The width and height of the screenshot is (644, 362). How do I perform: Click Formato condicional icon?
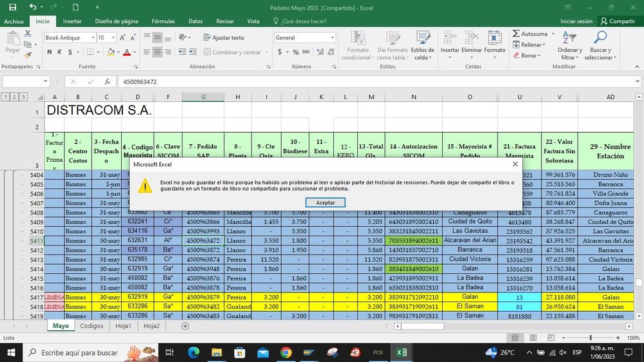pyautogui.click(x=358, y=38)
